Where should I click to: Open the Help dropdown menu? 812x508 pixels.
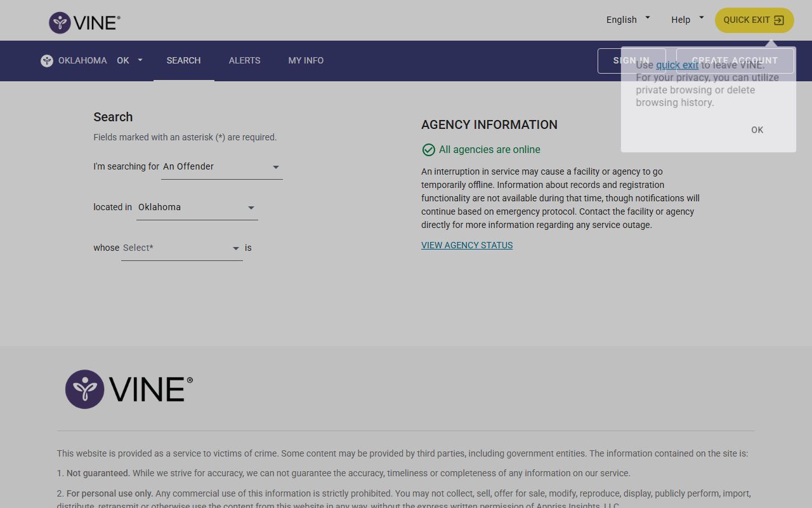[x=687, y=20]
